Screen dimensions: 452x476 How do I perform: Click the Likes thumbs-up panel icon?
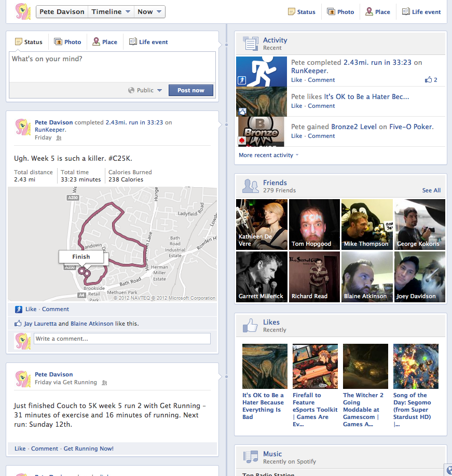click(x=251, y=325)
